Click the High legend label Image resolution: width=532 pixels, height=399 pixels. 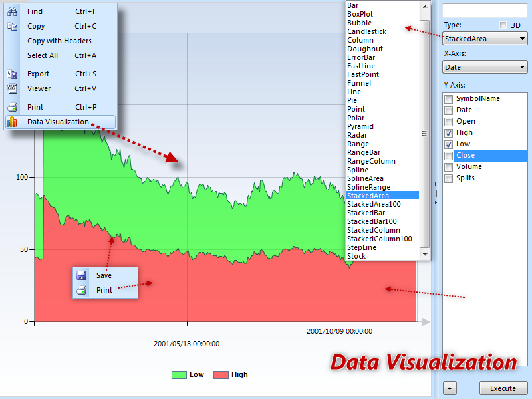(239, 374)
